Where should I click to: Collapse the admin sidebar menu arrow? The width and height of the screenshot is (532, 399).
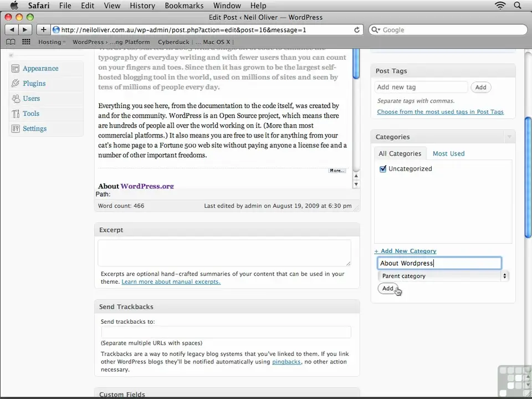tap(11, 55)
